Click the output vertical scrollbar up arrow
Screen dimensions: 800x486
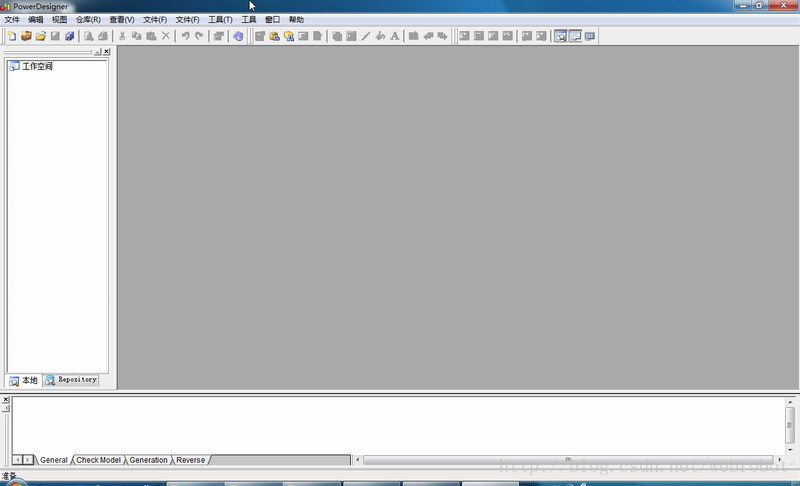pos(790,402)
